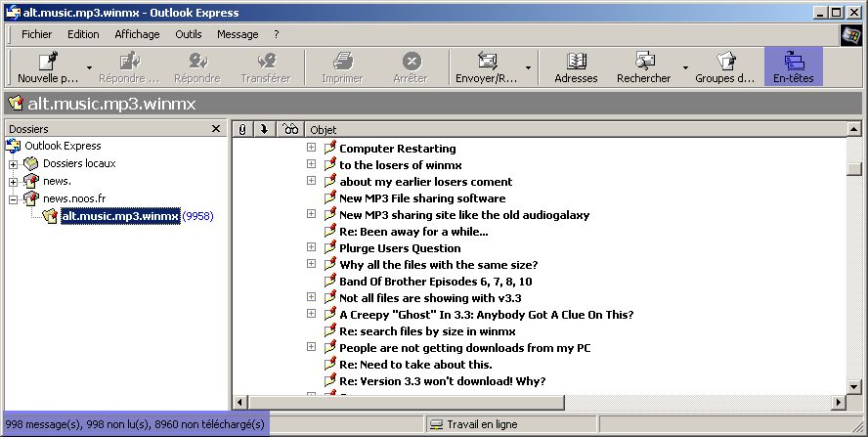Open the Outils menu
The width and height of the screenshot is (868, 437).
click(188, 34)
